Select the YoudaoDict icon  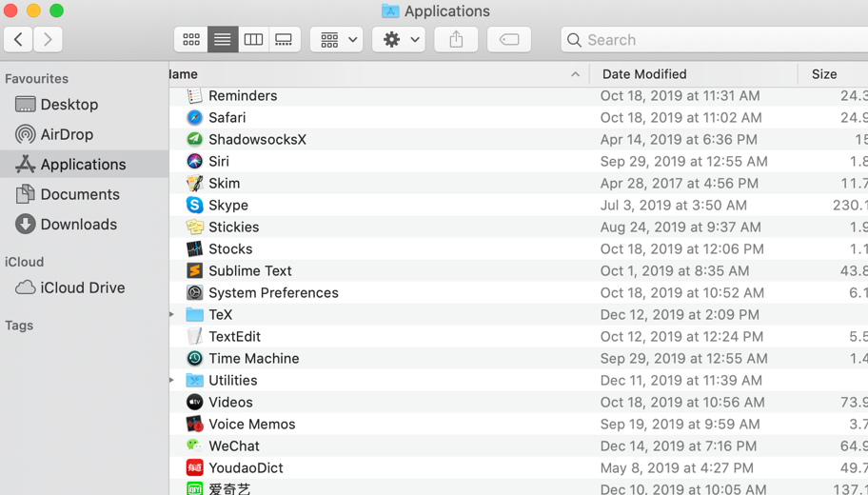tap(194, 467)
